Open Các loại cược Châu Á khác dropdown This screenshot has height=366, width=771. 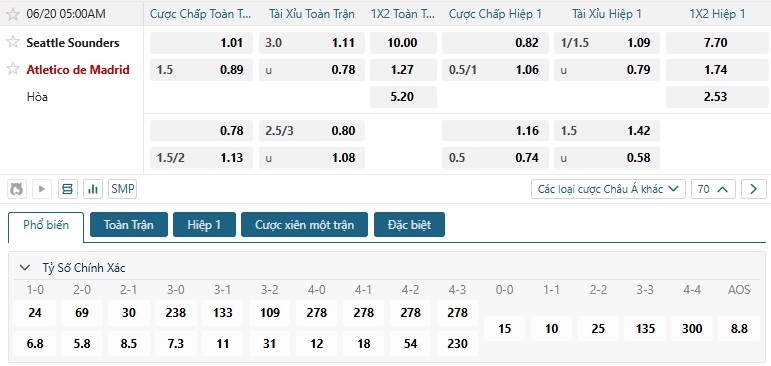(x=608, y=189)
